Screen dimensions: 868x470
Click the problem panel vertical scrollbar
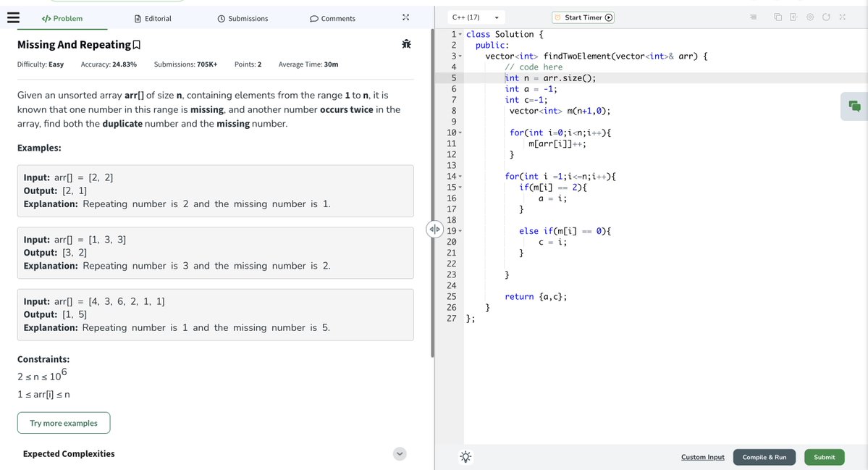[432, 193]
